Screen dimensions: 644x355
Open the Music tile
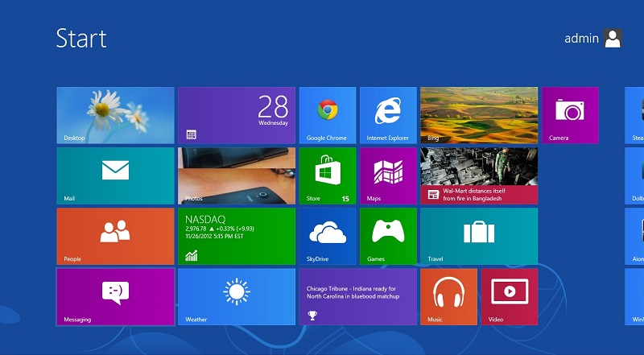449,297
